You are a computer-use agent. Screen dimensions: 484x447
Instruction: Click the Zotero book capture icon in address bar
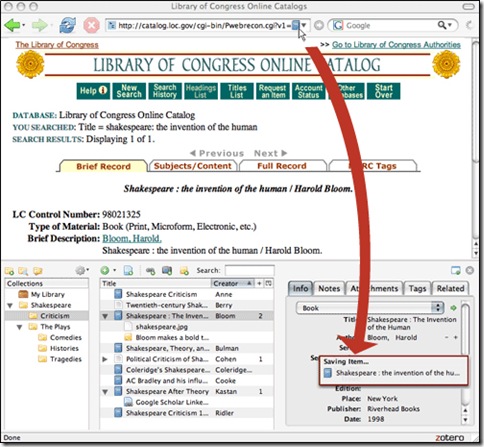pos(296,25)
